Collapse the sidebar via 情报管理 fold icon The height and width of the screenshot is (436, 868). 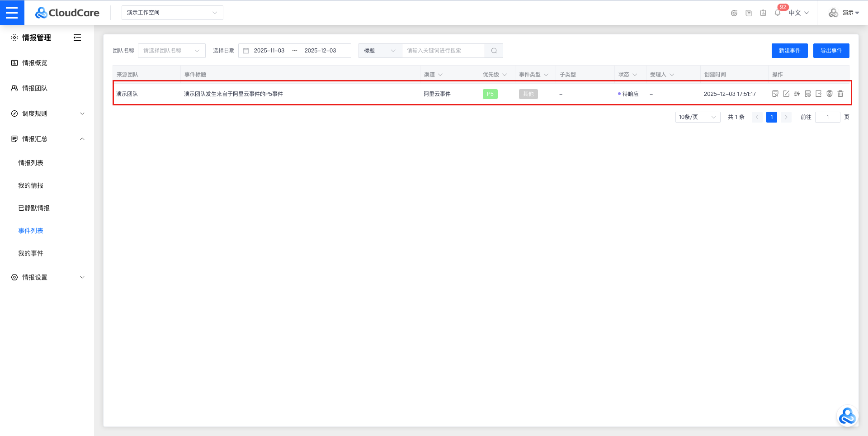point(77,38)
